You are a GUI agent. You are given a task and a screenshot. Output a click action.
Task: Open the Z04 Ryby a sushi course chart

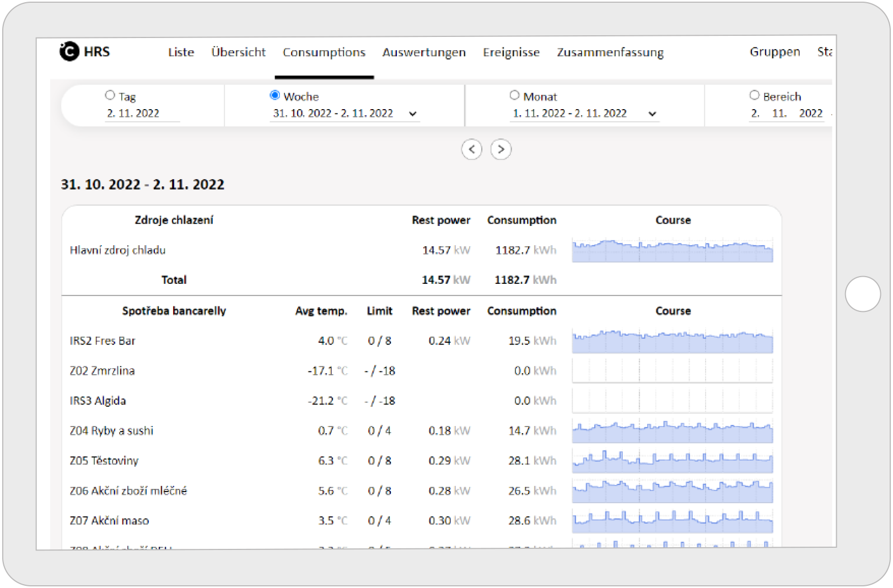(673, 430)
